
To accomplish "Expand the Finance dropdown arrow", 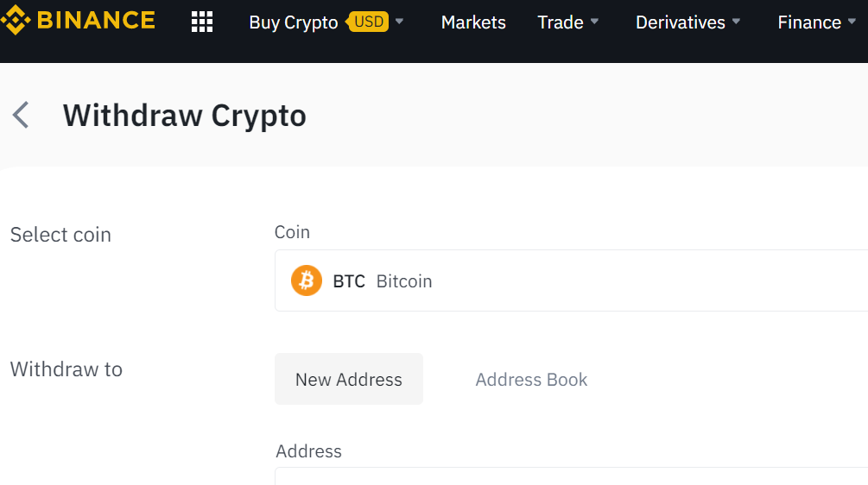I will click(852, 22).
